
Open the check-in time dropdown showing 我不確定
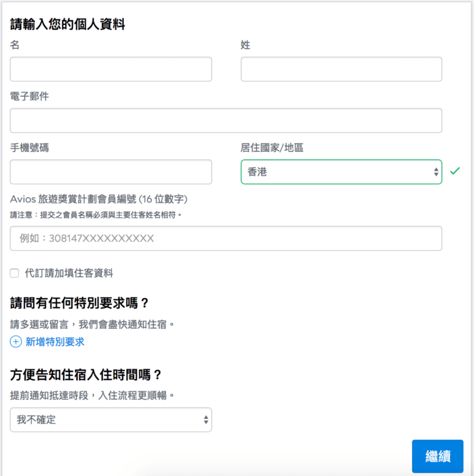click(111, 420)
